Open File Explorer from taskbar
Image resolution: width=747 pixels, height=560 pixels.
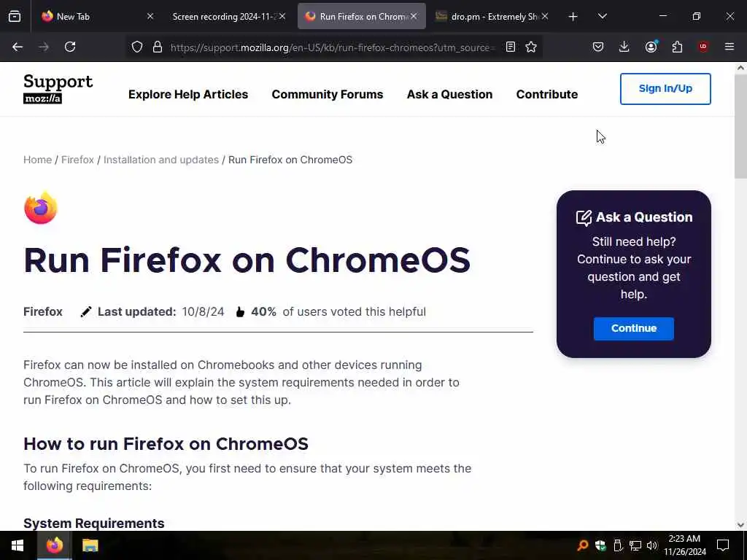click(90, 545)
